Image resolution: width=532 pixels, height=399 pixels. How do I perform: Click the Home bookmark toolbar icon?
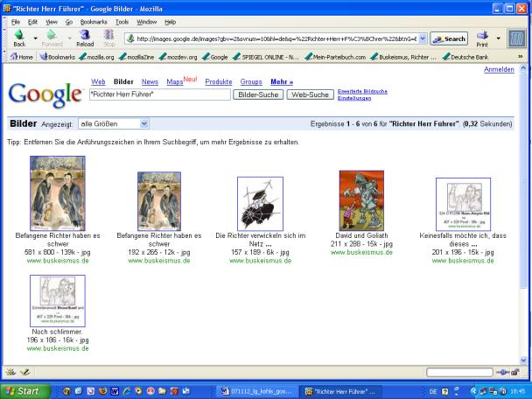(x=14, y=57)
